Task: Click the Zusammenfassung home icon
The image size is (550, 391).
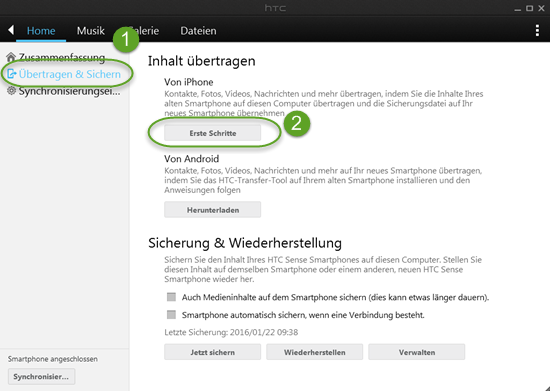Action: pyautogui.click(x=11, y=57)
